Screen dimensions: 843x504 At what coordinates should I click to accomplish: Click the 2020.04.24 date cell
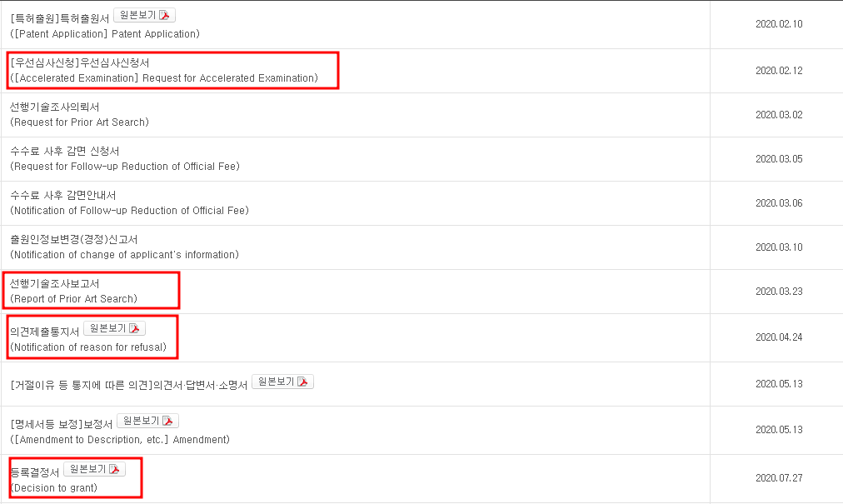[779, 337]
